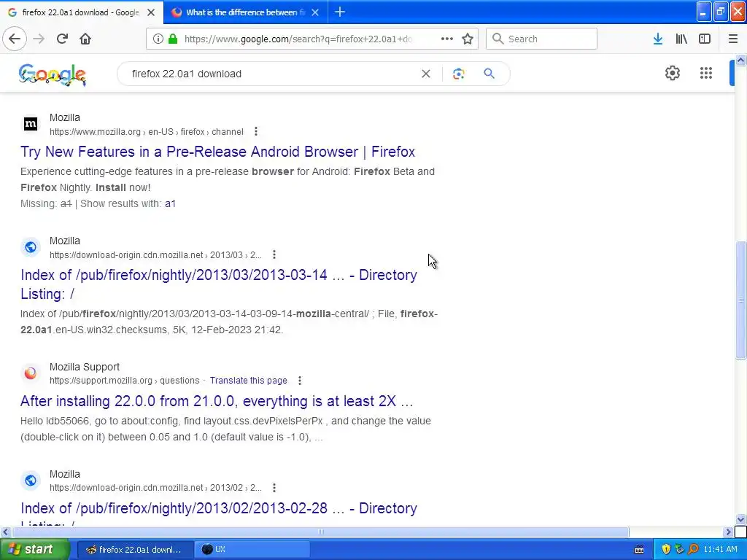
Task: Click Mozilla Support favicon
Action: pos(31,373)
